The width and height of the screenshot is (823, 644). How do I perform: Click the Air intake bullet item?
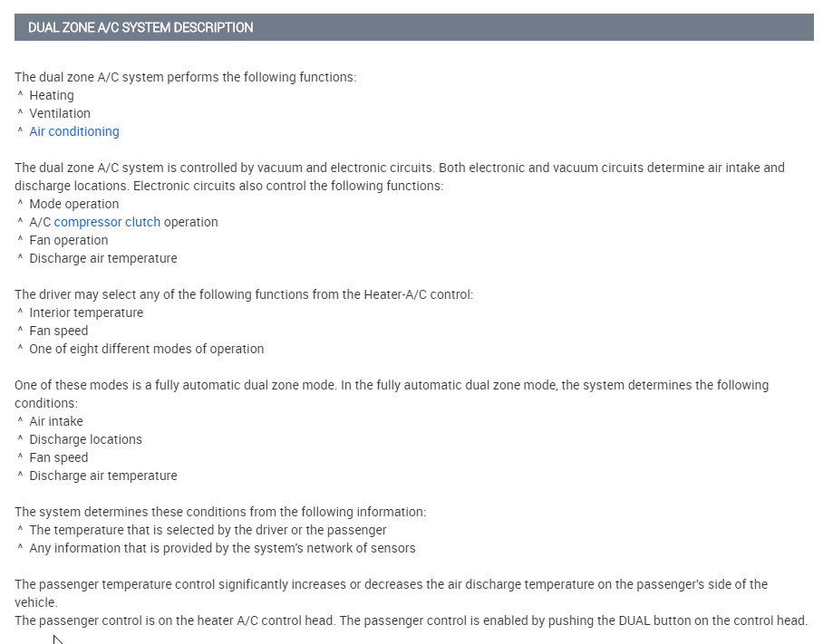[x=56, y=421]
